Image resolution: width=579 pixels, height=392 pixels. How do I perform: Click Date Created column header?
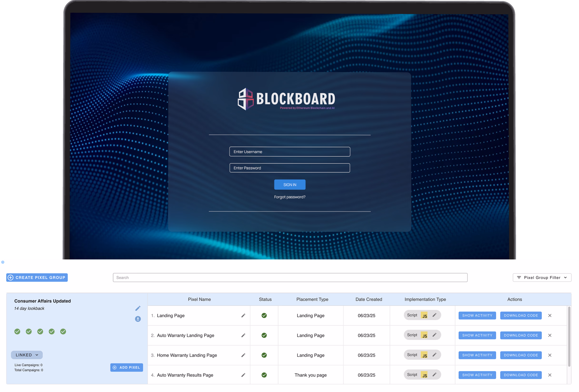coord(368,299)
